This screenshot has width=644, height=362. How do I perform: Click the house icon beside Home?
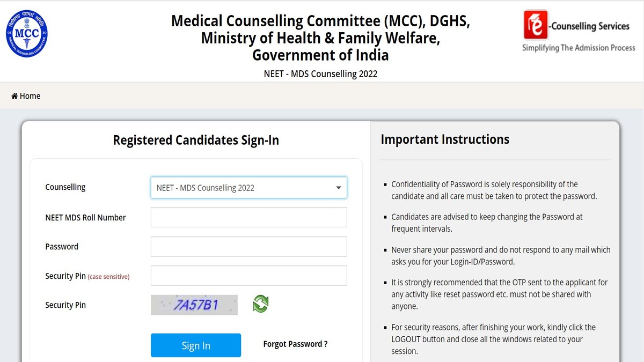(x=14, y=96)
